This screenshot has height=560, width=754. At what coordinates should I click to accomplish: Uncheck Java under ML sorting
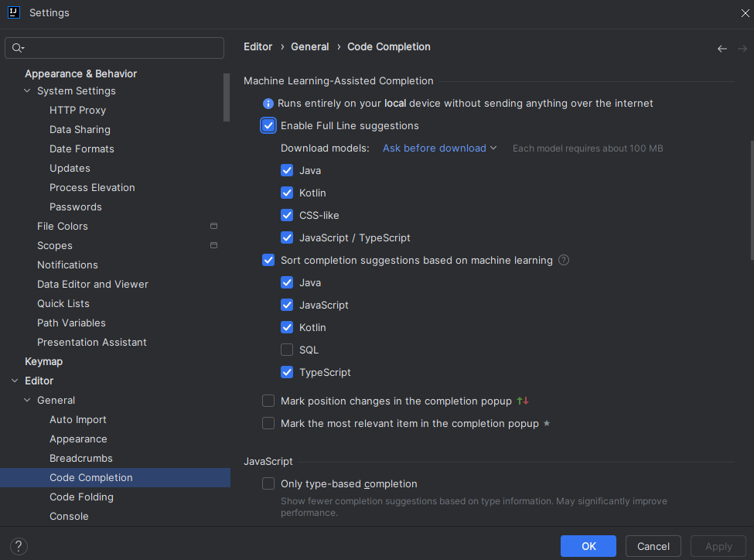coord(287,282)
